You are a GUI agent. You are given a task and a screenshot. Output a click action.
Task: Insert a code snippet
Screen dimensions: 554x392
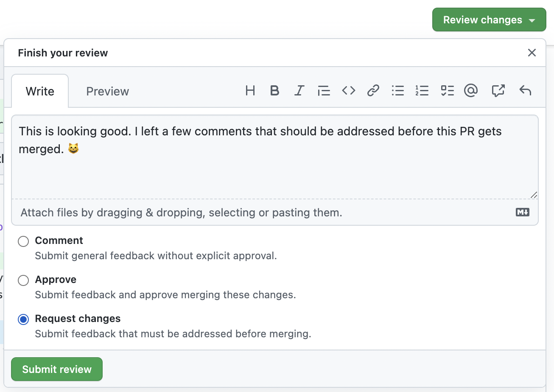[348, 90]
